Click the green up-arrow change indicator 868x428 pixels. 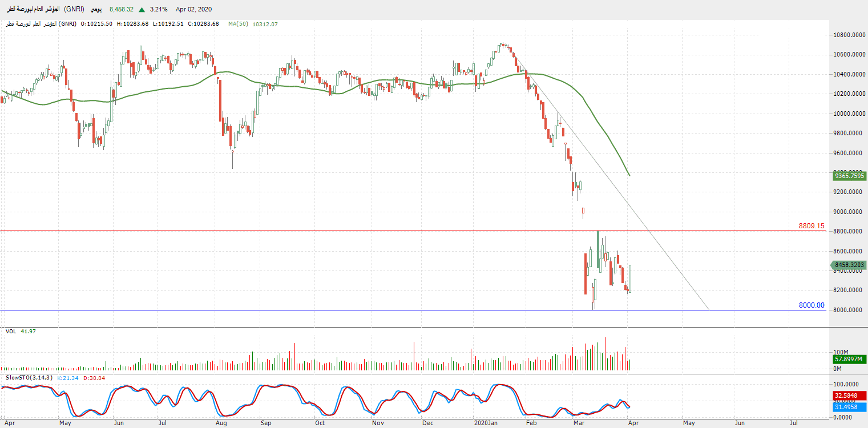click(x=141, y=10)
